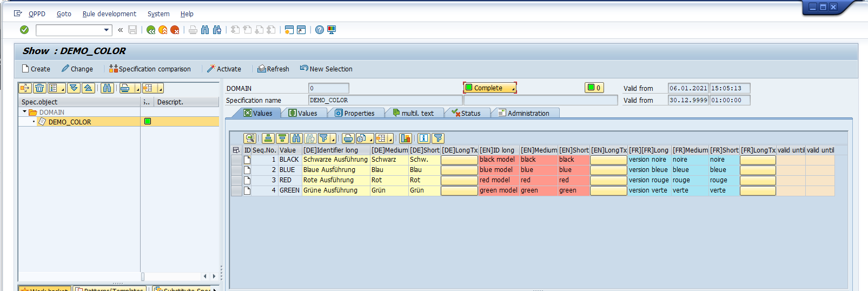Open the Complete status dropdown
Viewport: 868px width, 291px height.
[513, 88]
